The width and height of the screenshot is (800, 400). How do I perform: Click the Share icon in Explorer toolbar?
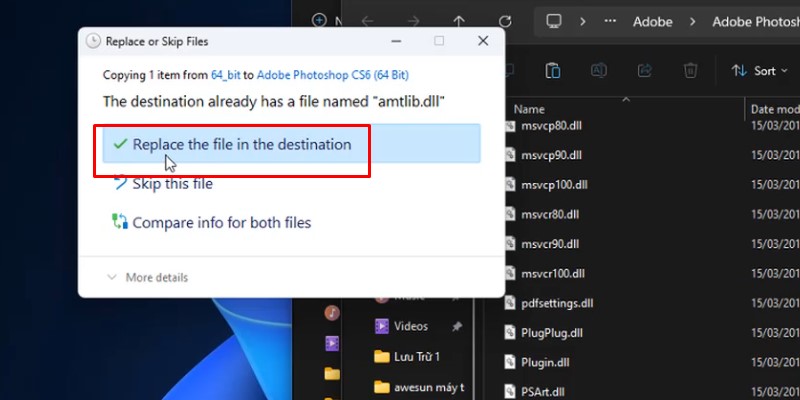coord(645,70)
